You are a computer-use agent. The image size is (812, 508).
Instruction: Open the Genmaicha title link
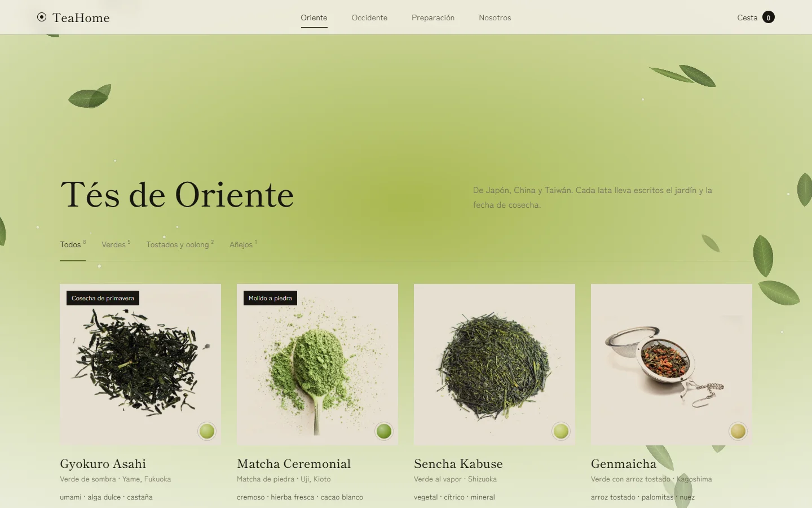624,464
